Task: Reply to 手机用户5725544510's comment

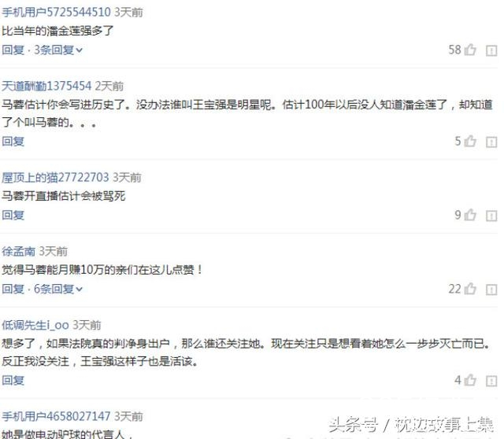Action: point(13,50)
